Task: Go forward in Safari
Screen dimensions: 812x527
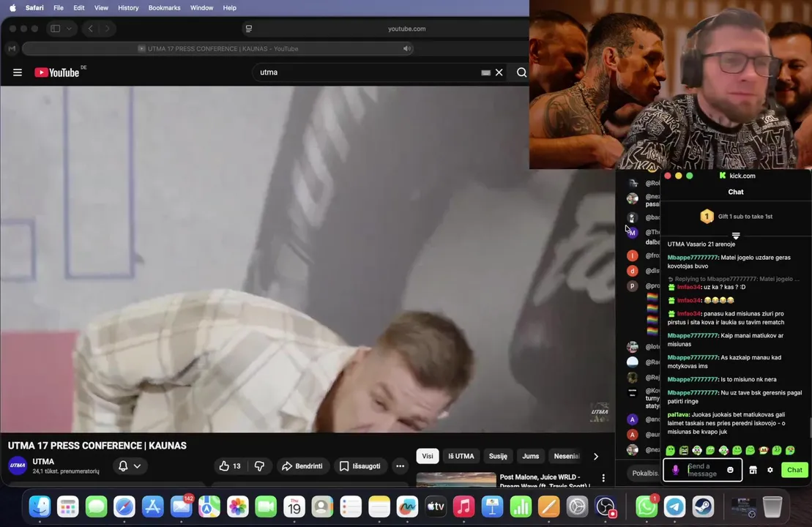Action: click(107, 29)
